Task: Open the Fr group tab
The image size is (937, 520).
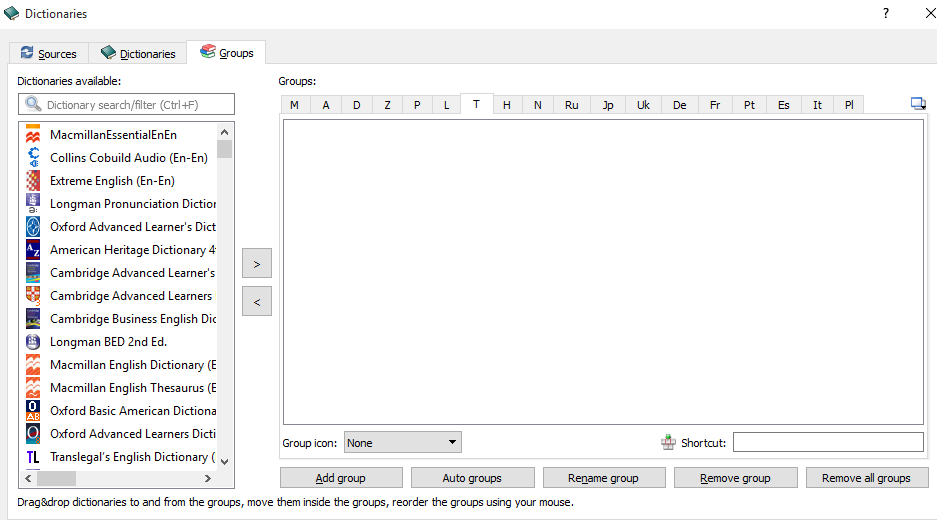Action: pyautogui.click(x=715, y=105)
